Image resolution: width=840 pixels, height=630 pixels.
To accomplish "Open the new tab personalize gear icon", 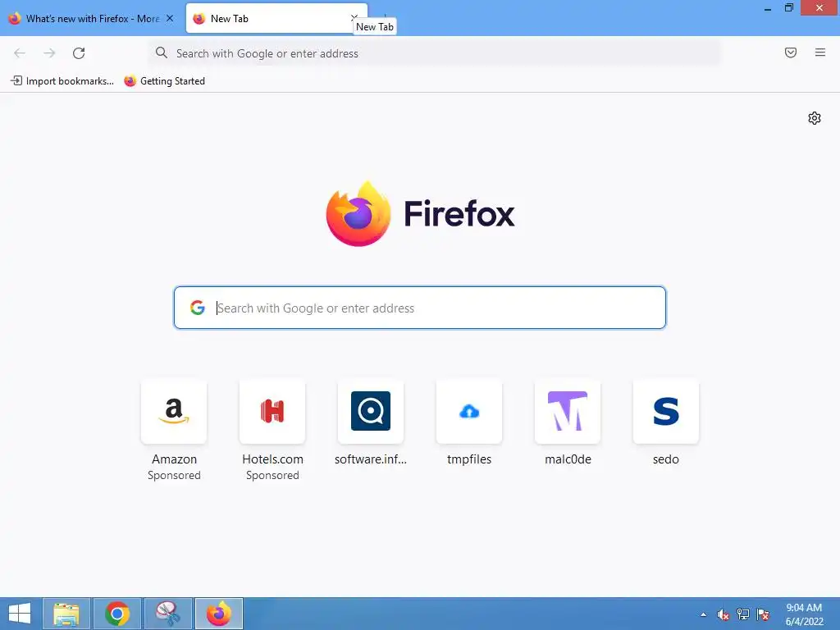I will [x=815, y=118].
